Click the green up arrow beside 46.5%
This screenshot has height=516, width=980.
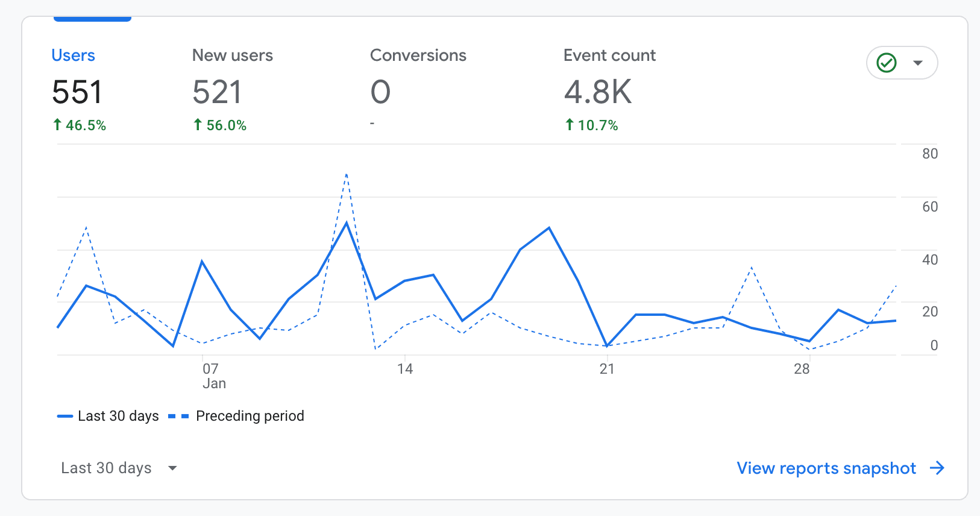tap(57, 125)
